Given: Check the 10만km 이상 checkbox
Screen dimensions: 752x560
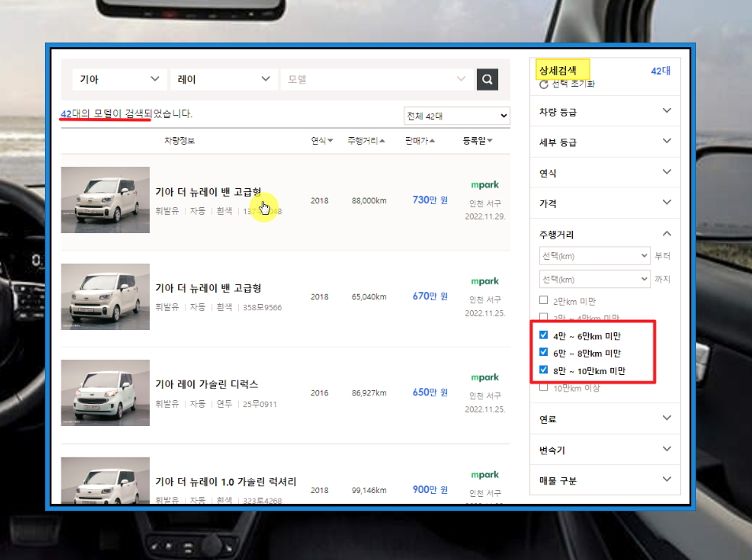Looking at the screenshot, I should click(543, 387).
